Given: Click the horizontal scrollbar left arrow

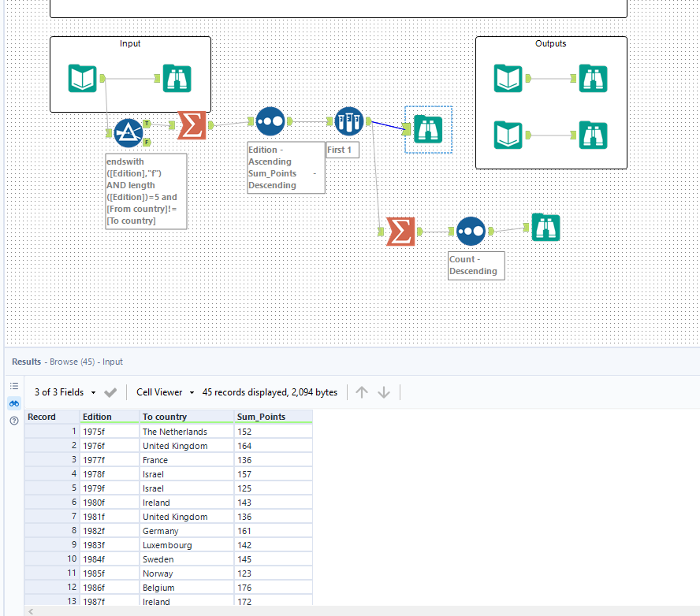Looking at the screenshot, I should click(31, 611).
